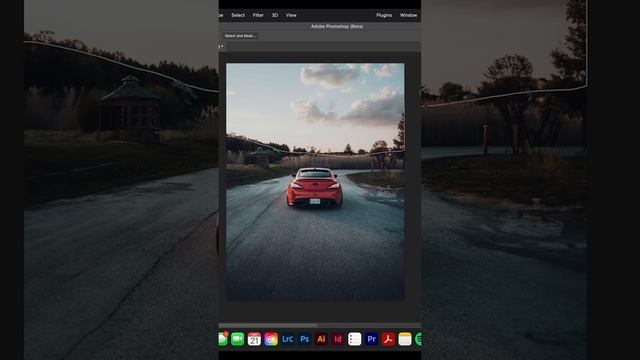Launch Adobe Creative Cloud from the dock

[x=271, y=339]
